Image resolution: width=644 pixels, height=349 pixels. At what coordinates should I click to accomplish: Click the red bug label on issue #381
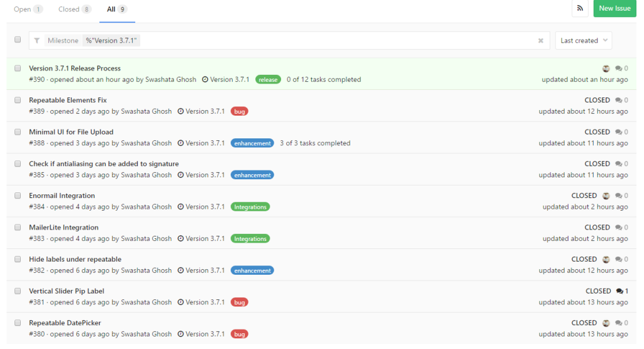tap(240, 302)
